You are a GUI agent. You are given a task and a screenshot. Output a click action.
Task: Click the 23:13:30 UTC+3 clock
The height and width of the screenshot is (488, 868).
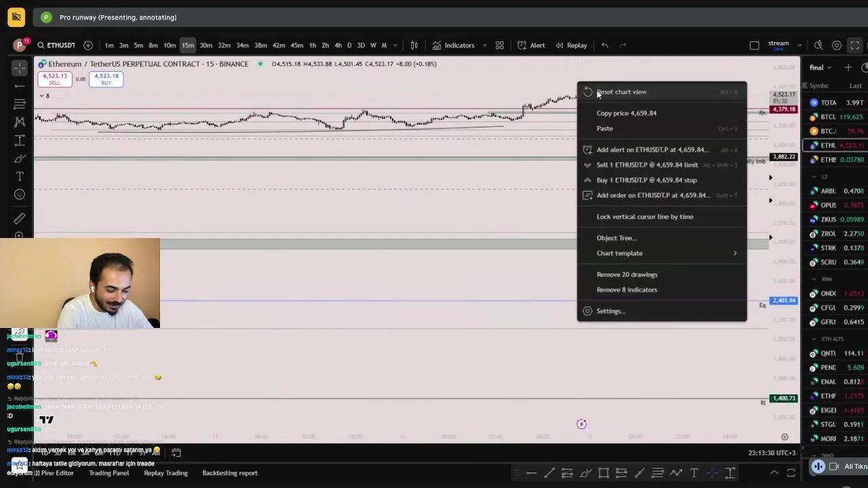(x=772, y=453)
